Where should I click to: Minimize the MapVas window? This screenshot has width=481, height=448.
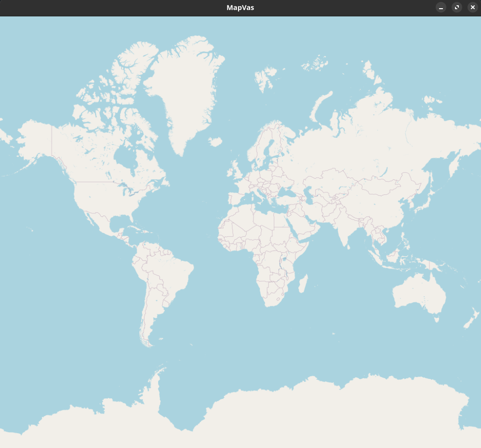pyautogui.click(x=441, y=7)
